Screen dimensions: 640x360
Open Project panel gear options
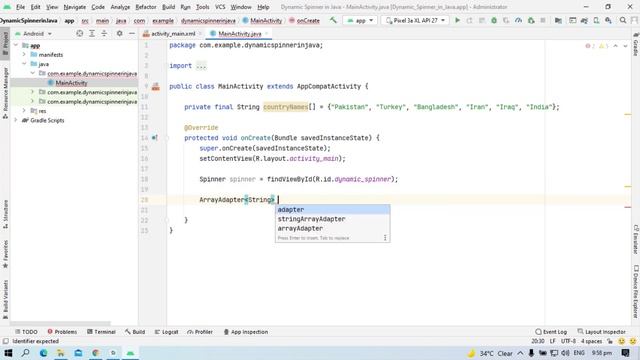(119, 33)
